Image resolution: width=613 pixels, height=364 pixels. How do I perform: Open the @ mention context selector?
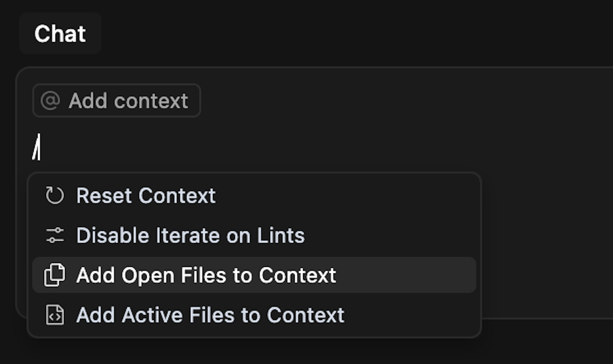[116, 101]
